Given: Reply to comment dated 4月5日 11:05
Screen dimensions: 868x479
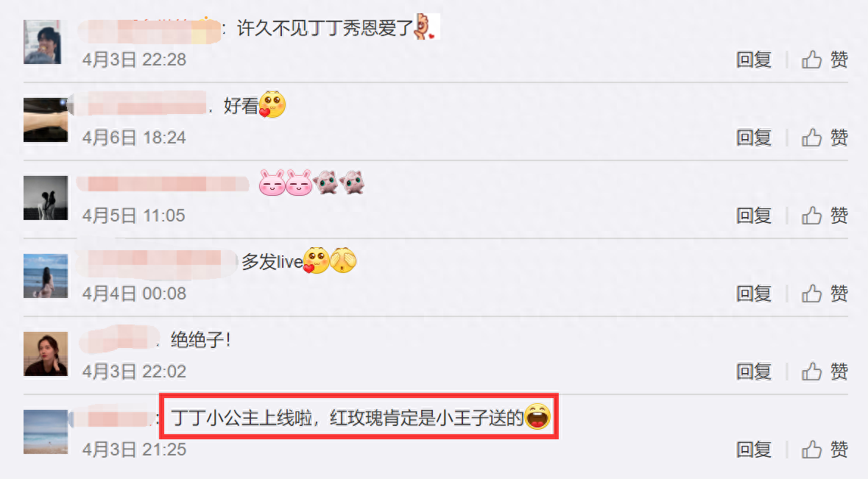Looking at the screenshot, I should coord(753,215).
